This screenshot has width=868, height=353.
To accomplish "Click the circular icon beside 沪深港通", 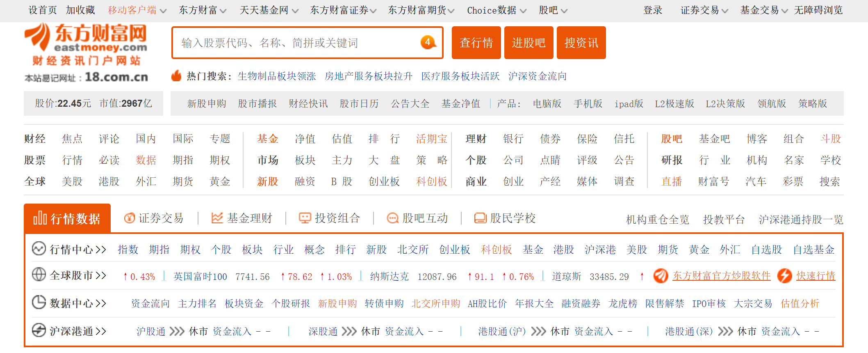I will tap(39, 330).
